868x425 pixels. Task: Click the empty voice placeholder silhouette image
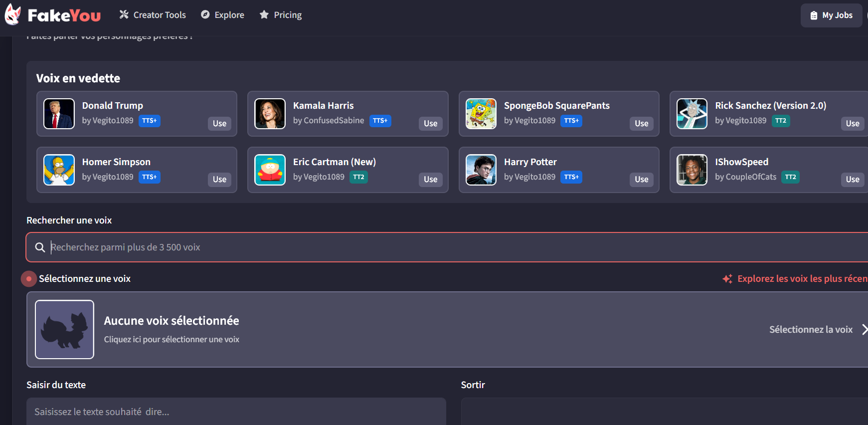pyautogui.click(x=64, y=329)
